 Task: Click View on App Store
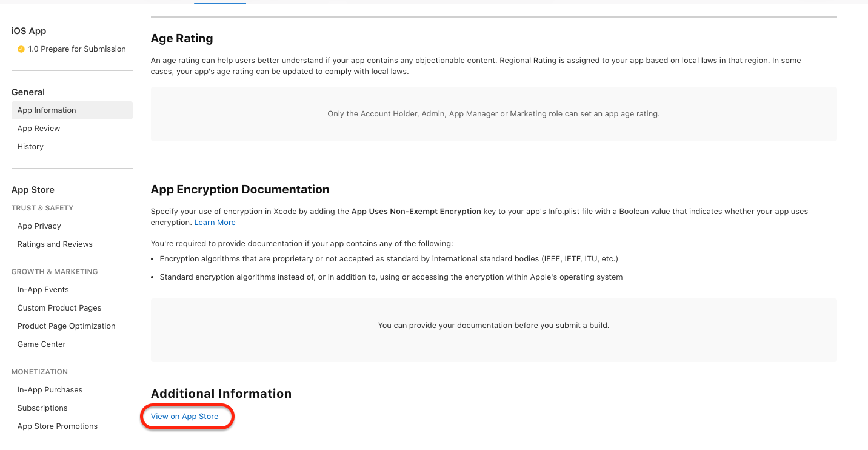pyautogui.click(x=184, y=416)
